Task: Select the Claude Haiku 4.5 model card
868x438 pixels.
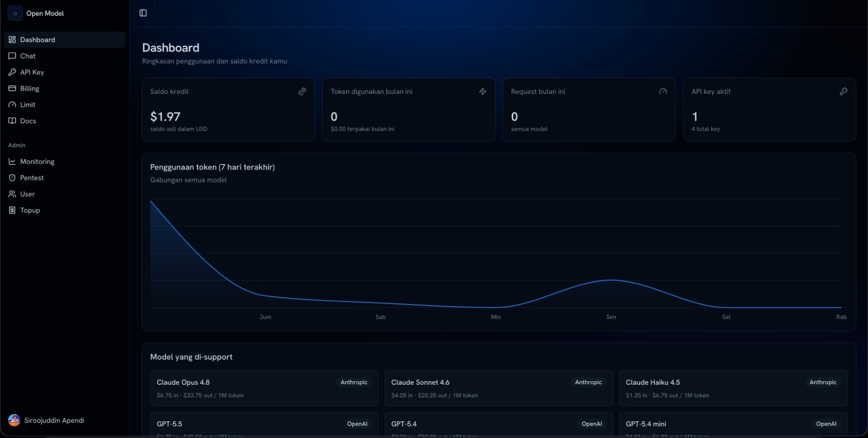Action: coord(733,389)
